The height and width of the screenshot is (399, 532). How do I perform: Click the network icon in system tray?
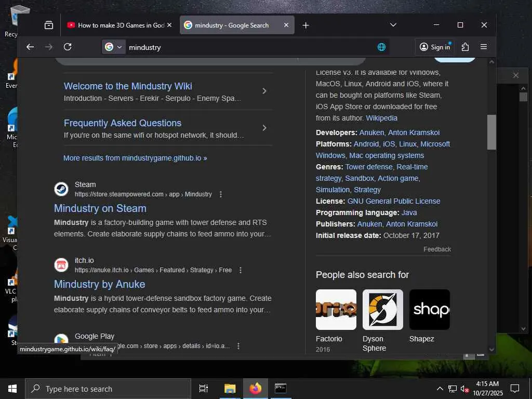453,389
